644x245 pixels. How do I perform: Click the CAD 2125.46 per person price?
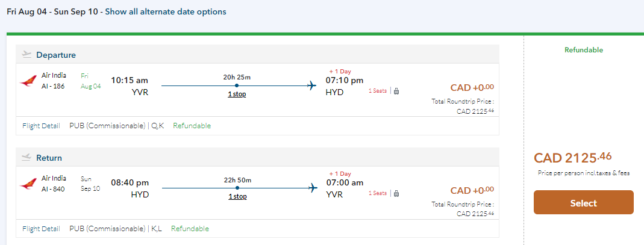572,158
